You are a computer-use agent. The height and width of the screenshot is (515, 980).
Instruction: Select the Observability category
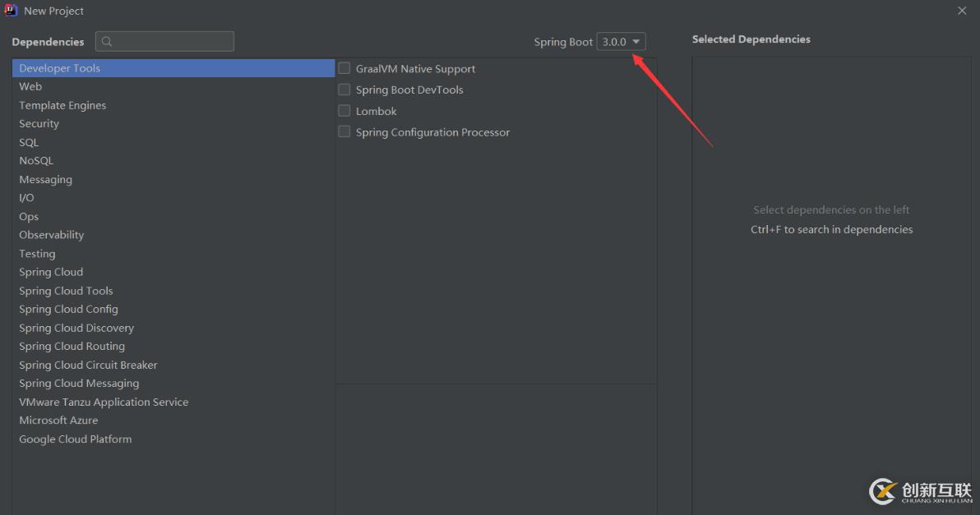click(x=52, y=235)
